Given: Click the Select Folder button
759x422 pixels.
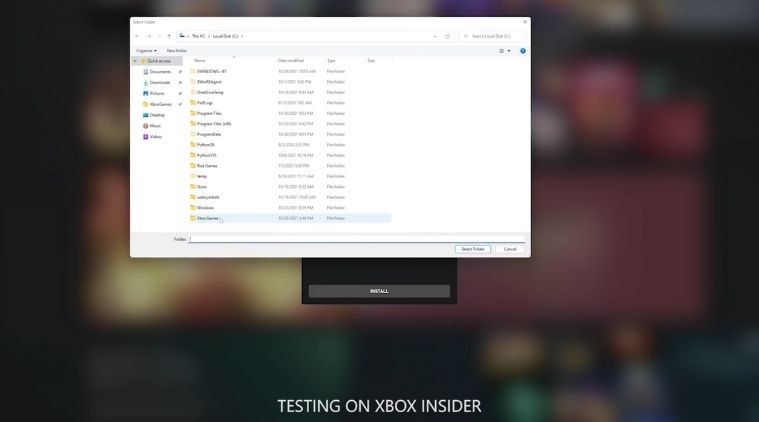Looking at the screenshot, I should (473, 249).
